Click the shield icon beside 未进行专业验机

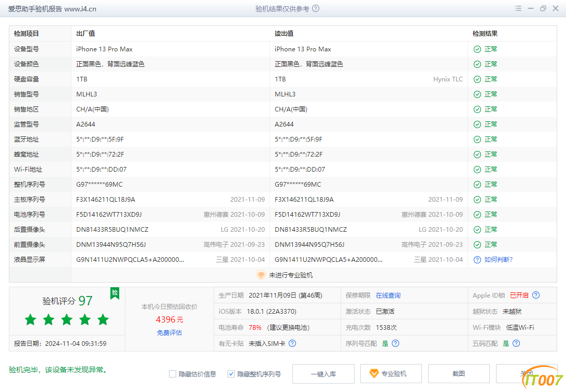(x=261, y=275)
